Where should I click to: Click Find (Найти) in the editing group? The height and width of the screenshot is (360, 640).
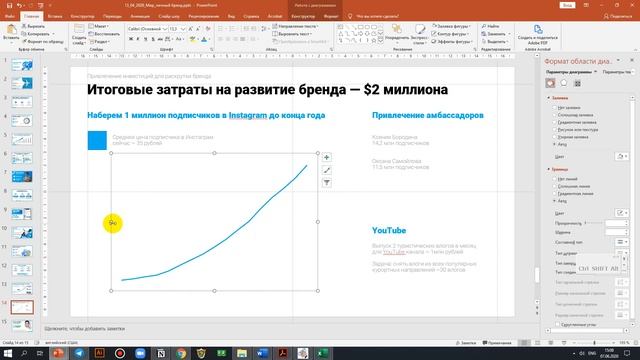pyautogui.click(x=491, y=27)
